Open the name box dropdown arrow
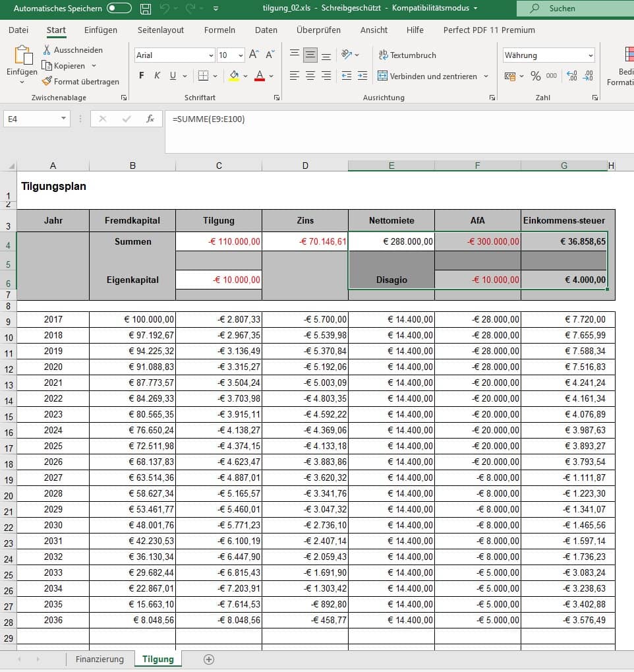The width and height of the screenshot is (634, 672). (x=64, y=119)
